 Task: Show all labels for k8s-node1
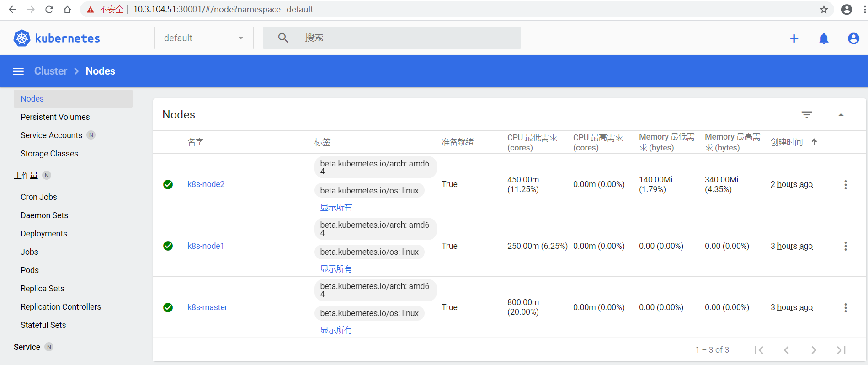click(x=336, y=269)
